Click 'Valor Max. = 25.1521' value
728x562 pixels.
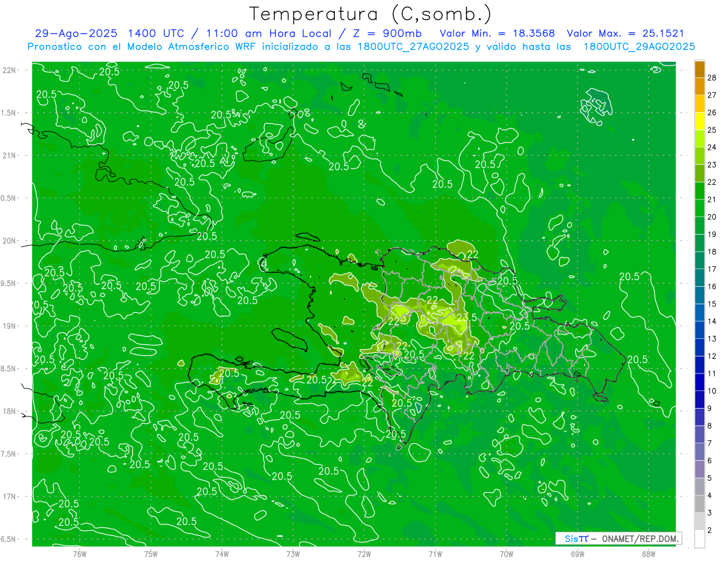click(625, 33)
